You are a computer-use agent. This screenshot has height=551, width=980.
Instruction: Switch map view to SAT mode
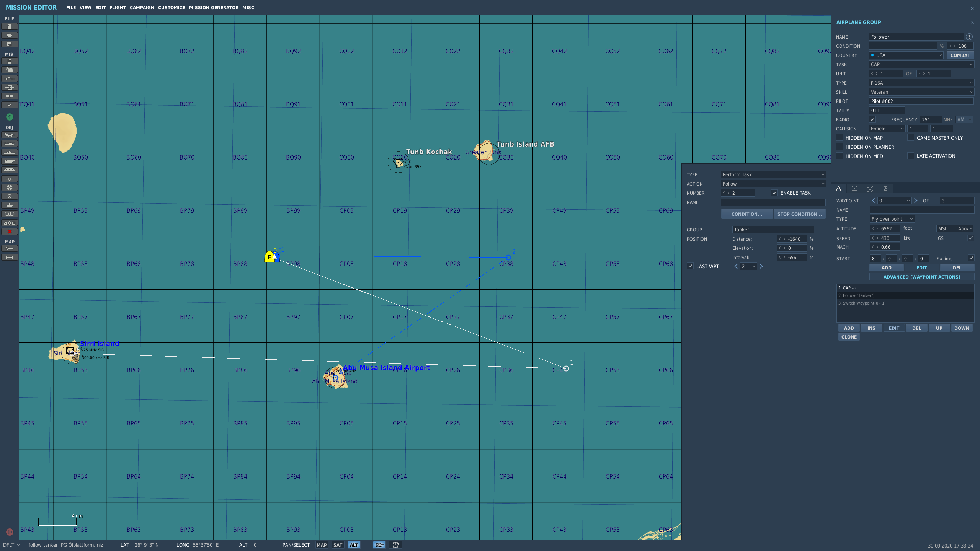(x=338, y=545)
